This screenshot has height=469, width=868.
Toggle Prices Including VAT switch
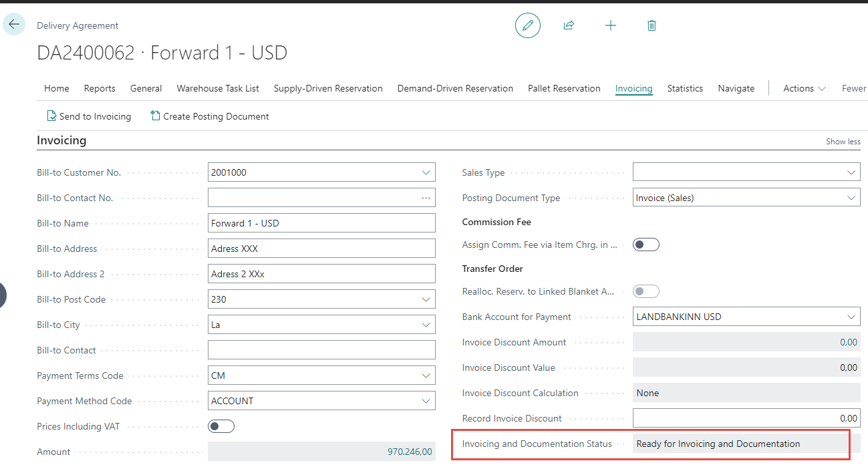tap(221, 426)
